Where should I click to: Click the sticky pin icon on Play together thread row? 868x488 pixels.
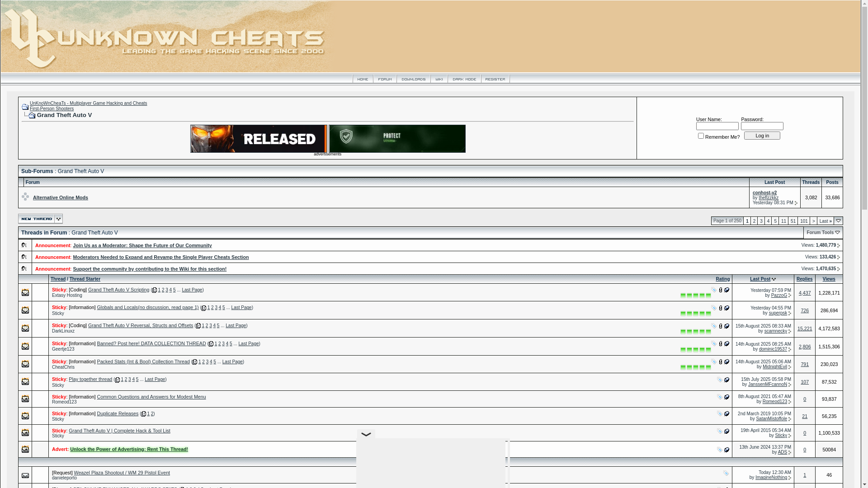pos(726,380)
